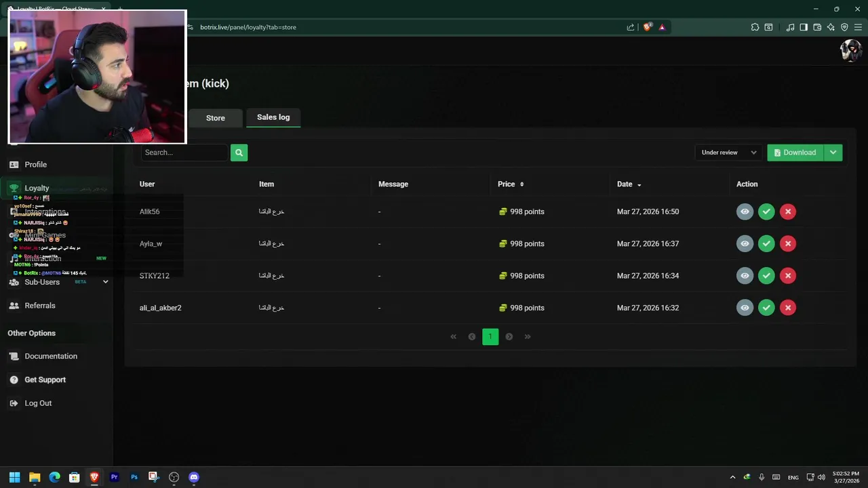Open Brave VPN shield icon
Image resolution: width=868 pixels, height=488 pixels.
coord(844,27)
